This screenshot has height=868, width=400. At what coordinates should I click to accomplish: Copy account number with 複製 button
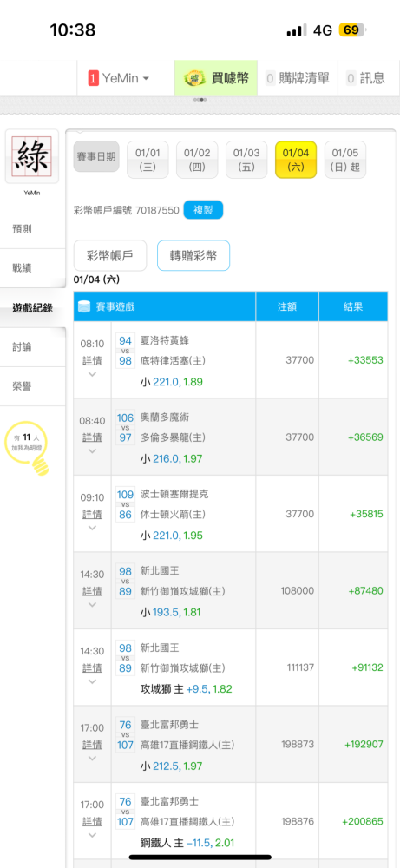(x=203, y=210)
